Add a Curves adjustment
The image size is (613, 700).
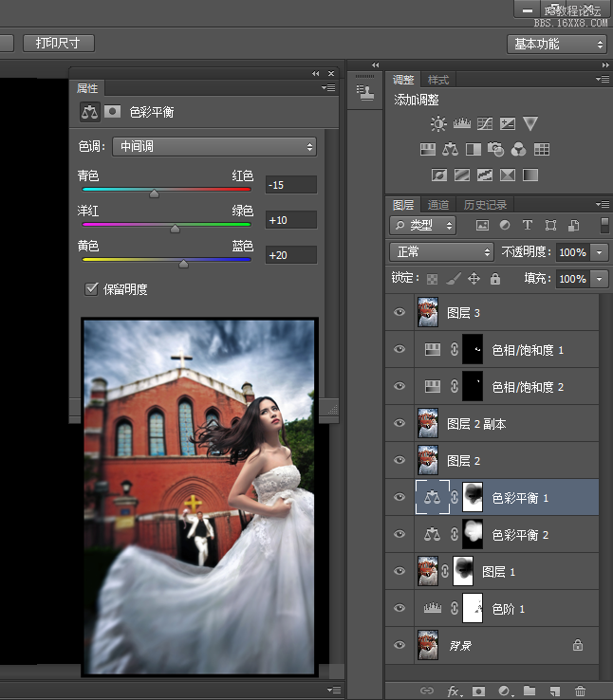click(484, 123)
